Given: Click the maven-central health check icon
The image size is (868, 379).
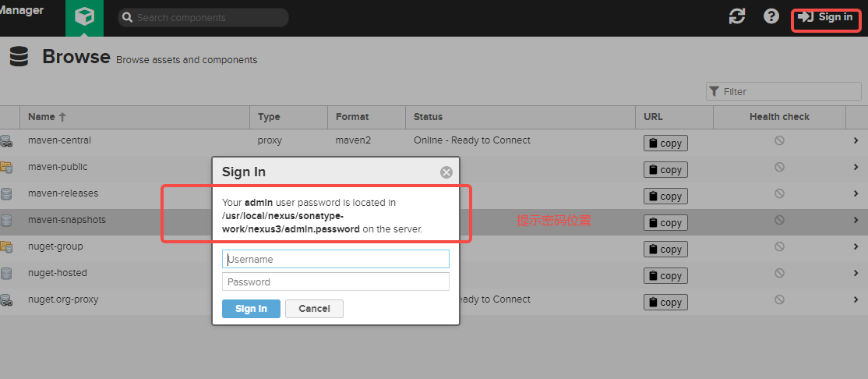Looking at the screenshot, I should tap(779, 140).
